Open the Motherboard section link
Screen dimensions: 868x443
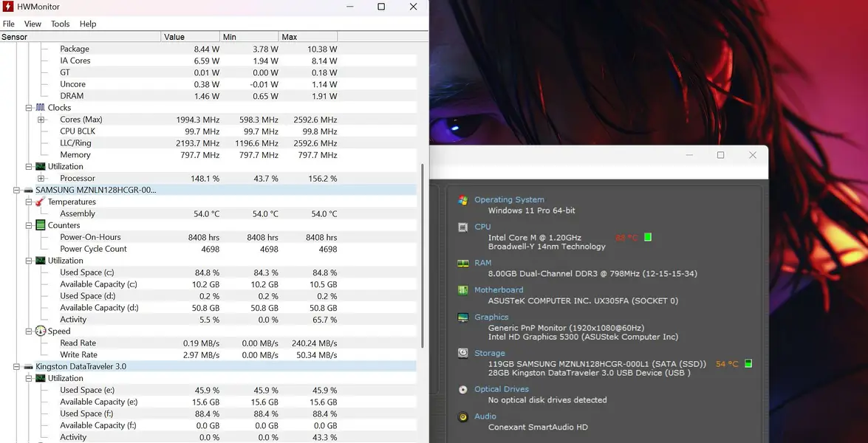(x=499, y=290)
